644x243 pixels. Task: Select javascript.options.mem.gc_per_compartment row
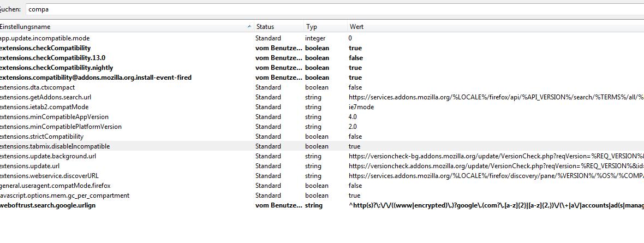point(64,195)
